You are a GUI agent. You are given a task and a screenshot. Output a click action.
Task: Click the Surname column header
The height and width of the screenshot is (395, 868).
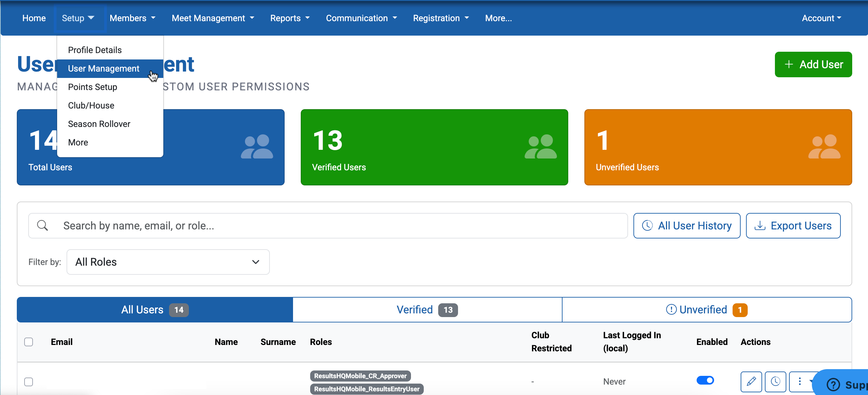point(278,342)
